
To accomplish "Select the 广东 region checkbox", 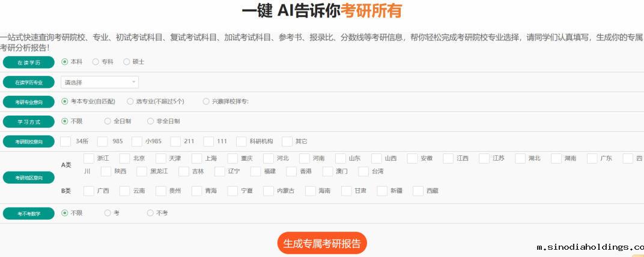I will pos(592,158).
